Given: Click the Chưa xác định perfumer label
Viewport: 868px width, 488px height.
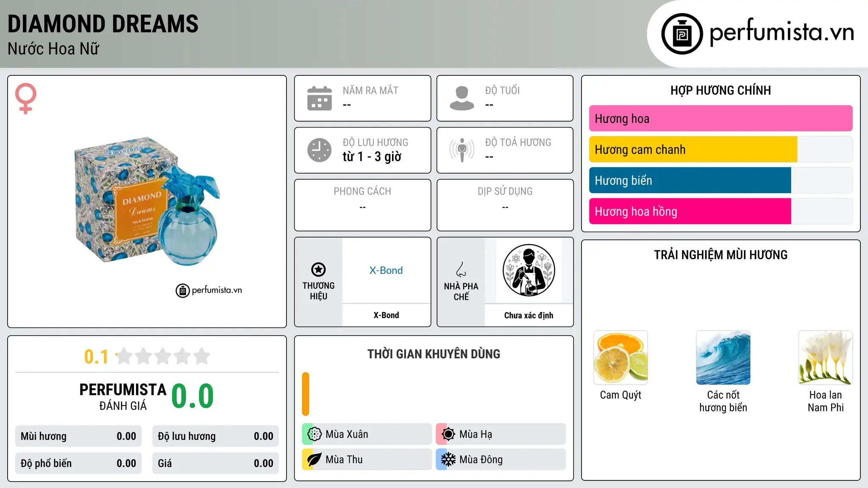Looking at the screenshot, I should [x=529, y=315].
